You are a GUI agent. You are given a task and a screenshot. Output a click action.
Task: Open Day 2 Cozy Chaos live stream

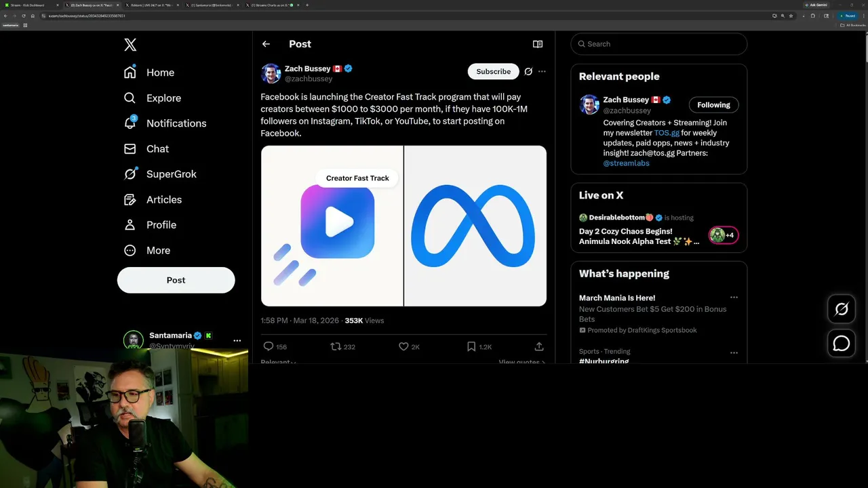point(637,236)
